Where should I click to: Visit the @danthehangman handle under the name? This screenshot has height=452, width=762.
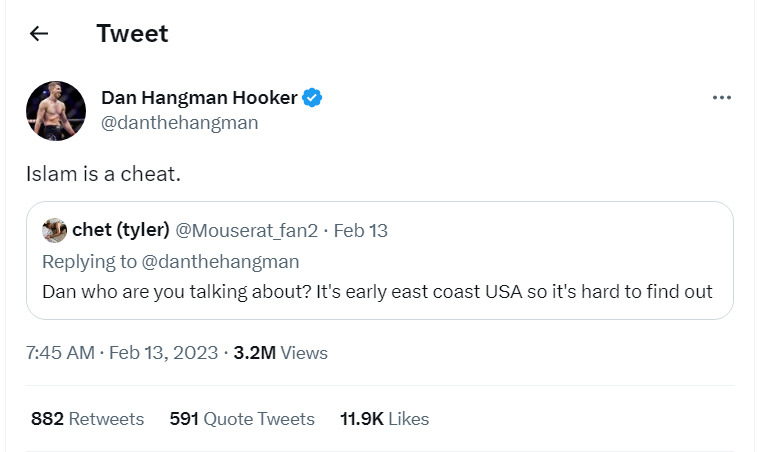point(179,122)
